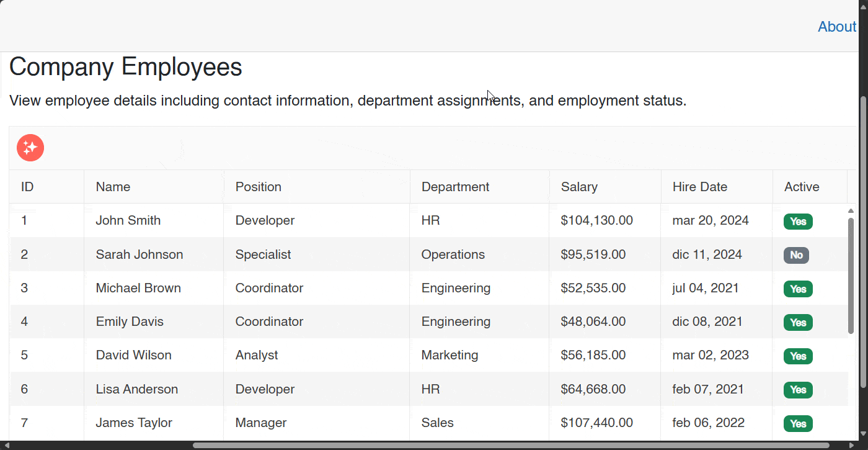Click the Position column header
Viewport: 868px width, 450px height.
[x=258, y=187]
